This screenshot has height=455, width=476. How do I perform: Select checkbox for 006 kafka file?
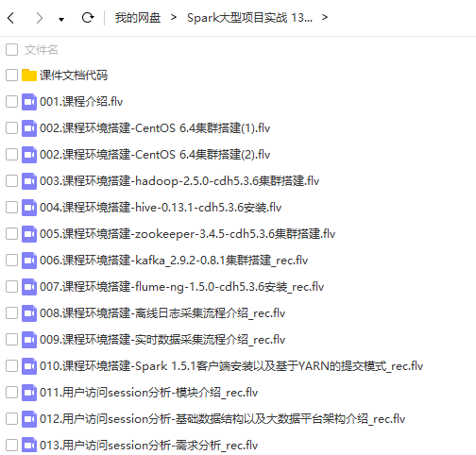(x=11, y=261)
